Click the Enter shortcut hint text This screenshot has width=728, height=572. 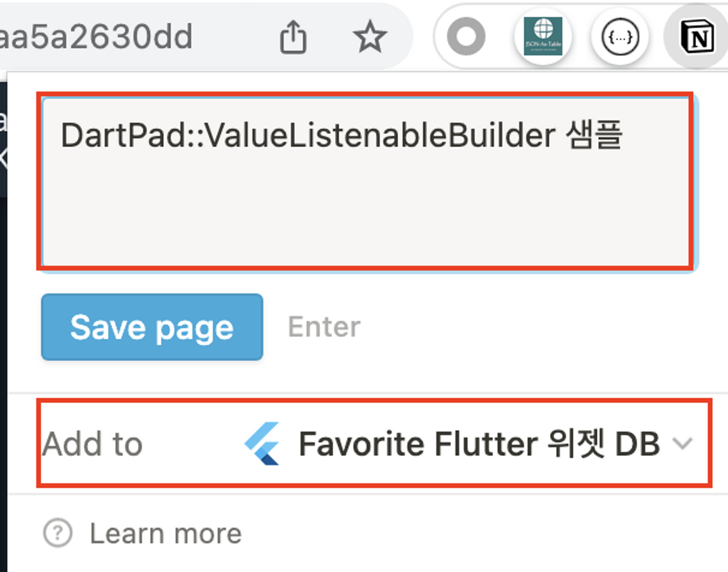pos(324,327)
